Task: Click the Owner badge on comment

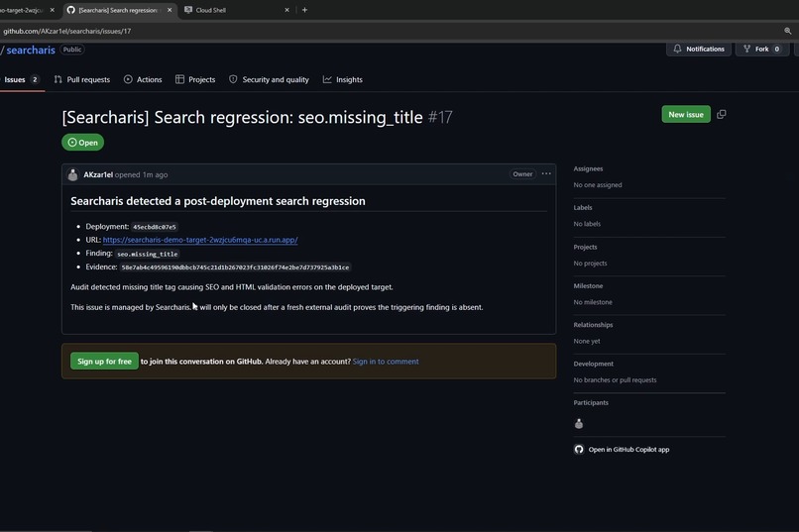Action: pyautogui.click(x=522, y=174)
